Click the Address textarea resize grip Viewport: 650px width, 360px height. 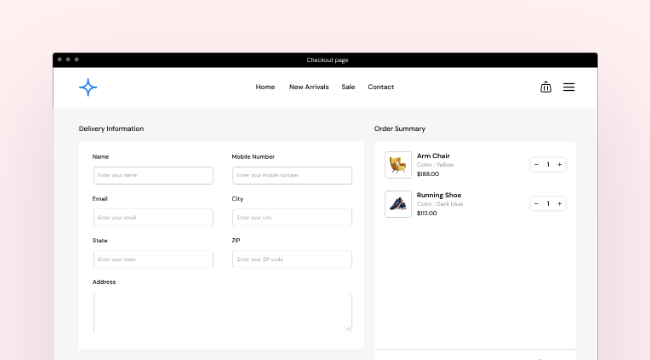pyautogui.click(x=348, y=329)
